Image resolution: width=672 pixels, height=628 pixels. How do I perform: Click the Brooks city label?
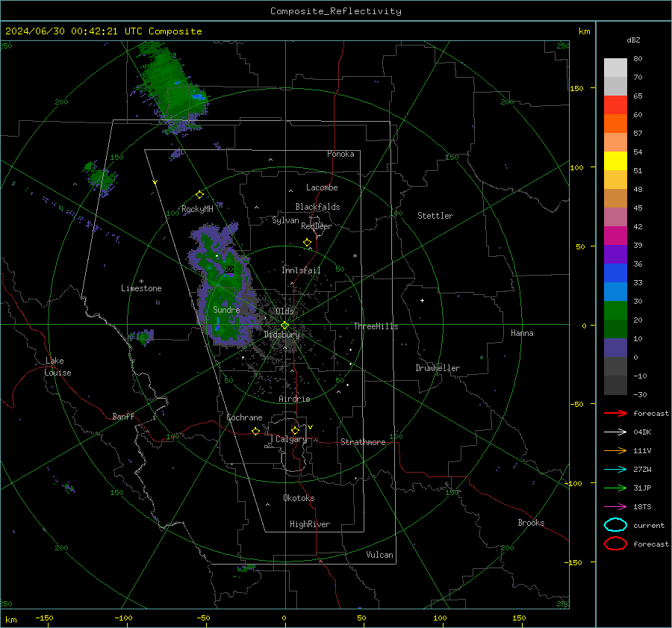[x=531, y=523]
